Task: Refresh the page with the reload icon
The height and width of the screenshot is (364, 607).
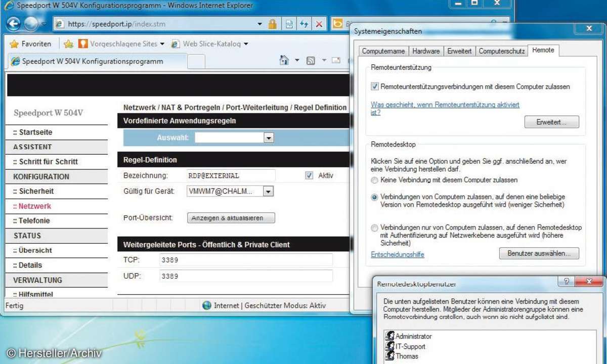Action: point(304,24)
